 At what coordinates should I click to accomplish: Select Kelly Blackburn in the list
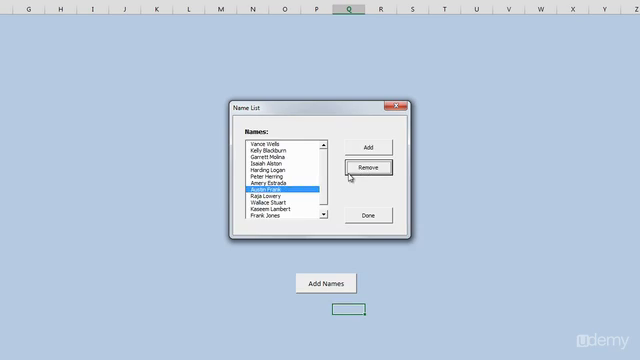pyautogui.click(x=282, y=151)
